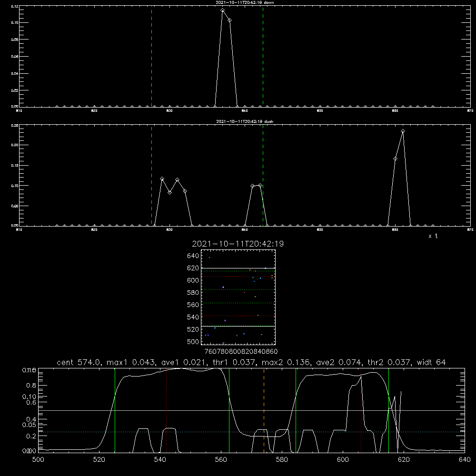Click the green vertical line near 615
476x476 pixels.
coord(388,410)
